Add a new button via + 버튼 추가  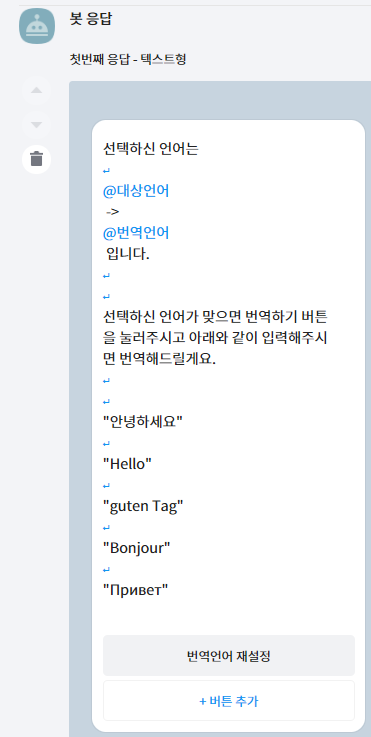coord(229,701)
